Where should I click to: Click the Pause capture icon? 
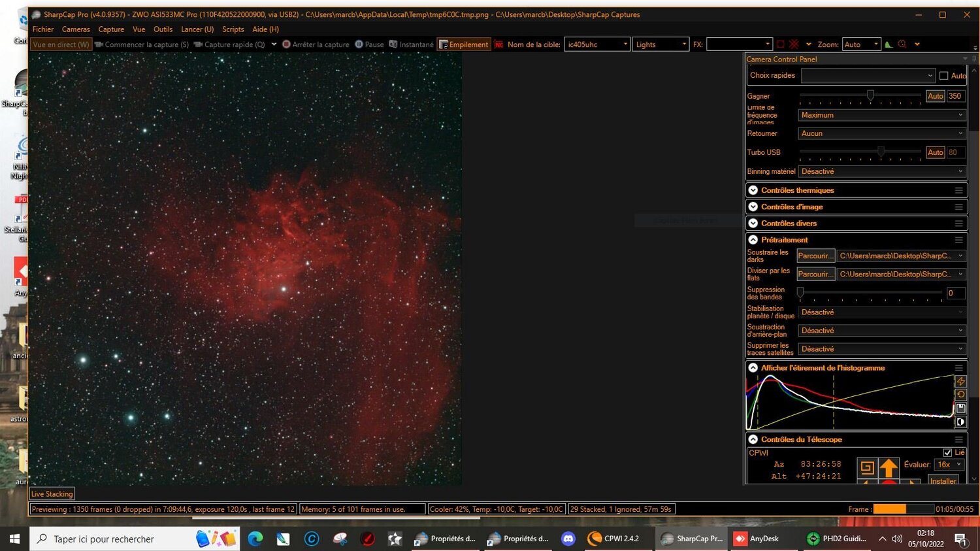[359, 44]
